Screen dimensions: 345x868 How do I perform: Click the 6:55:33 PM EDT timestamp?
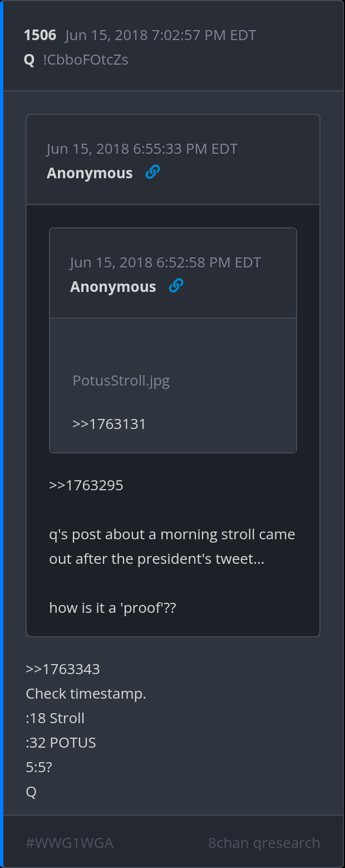tap(142, 149)
